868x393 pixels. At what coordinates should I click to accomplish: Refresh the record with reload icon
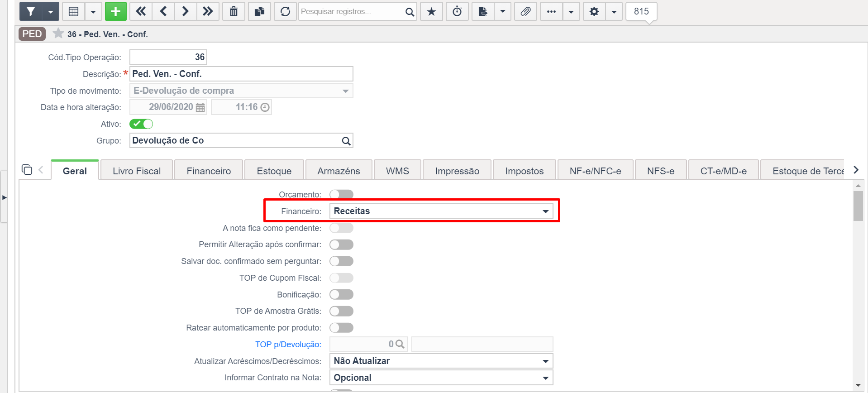point(285,11)
